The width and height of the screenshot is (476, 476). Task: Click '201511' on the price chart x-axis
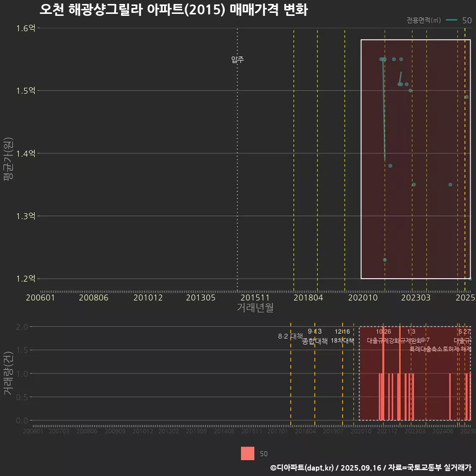pyautogui.click(x=255, y=297)
